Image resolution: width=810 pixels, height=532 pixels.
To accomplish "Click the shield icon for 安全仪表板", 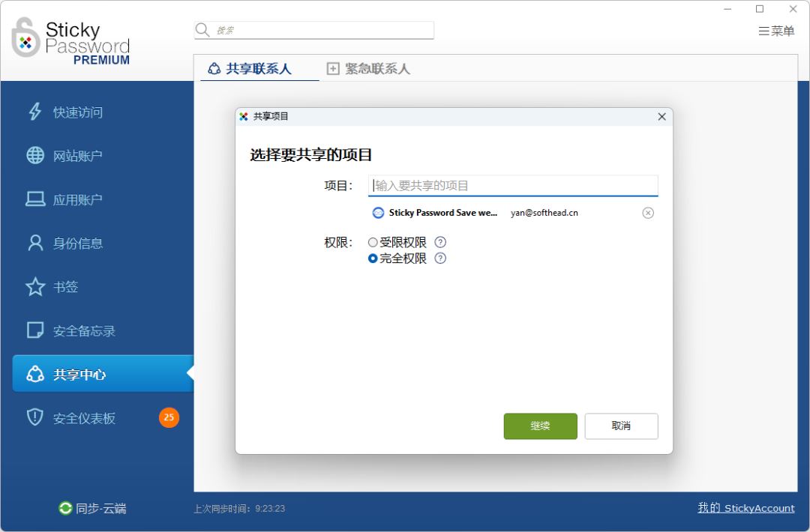I will pos(35,417).
